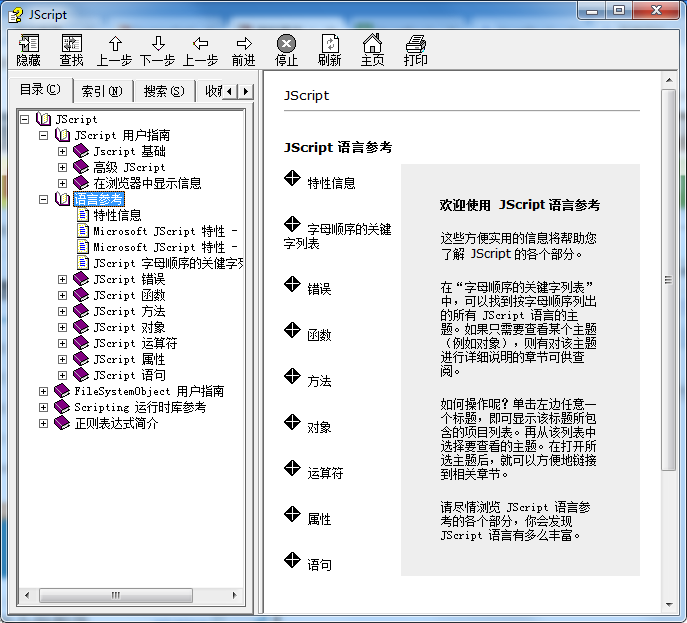Expand the 正则表达式简介 tree node
This screenshot has height=623, width=687.
click(x=43, y=423)
